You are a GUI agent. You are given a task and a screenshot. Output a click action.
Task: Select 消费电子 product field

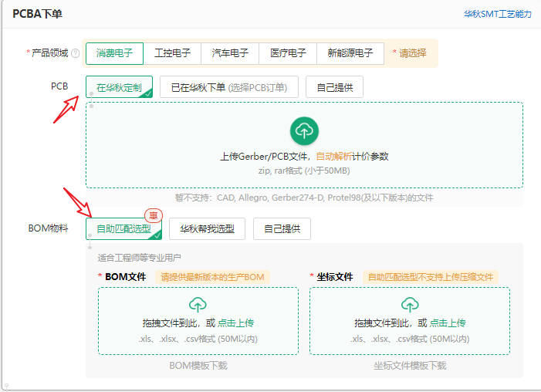[x=115, y=53]
